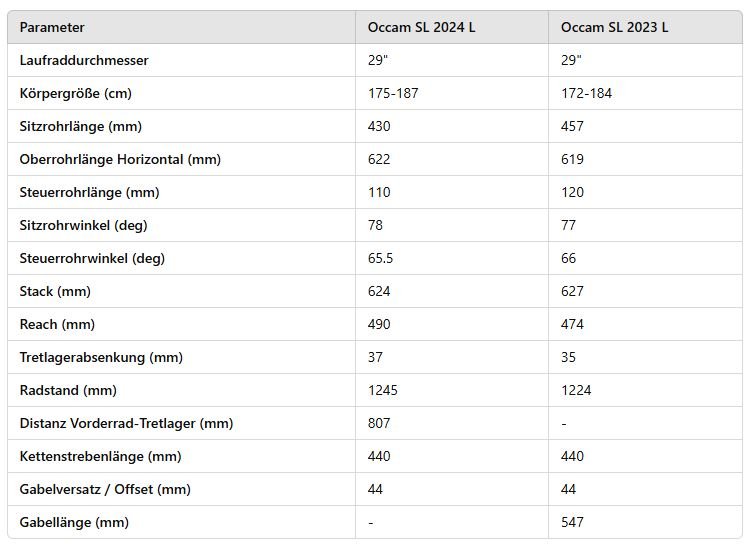Click the Radstand value 1245

(x=383, y=390)
